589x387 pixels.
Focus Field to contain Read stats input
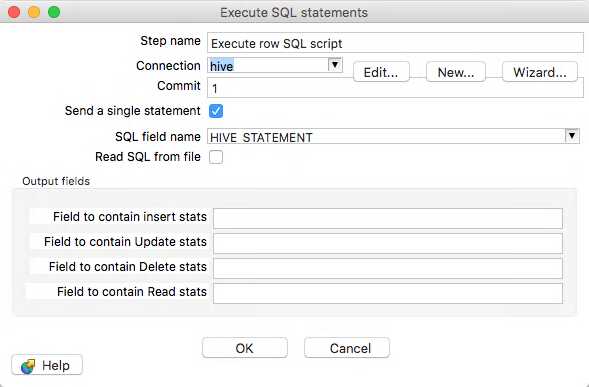pos(388,293)
